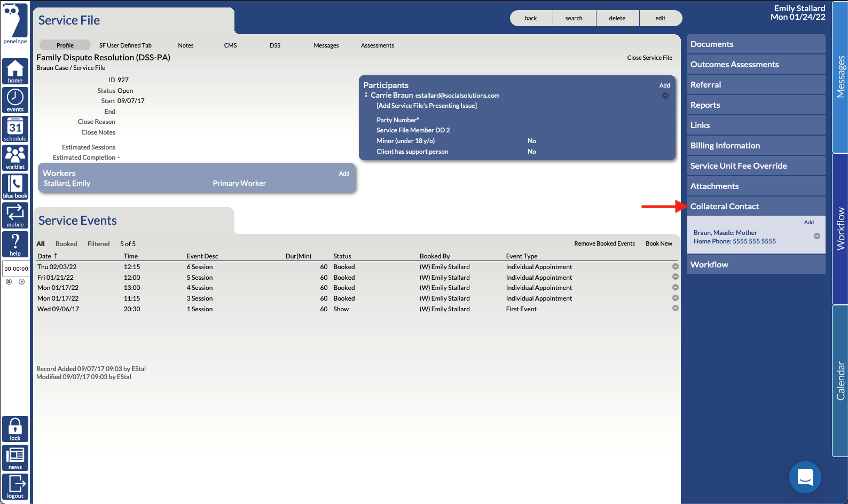This screenshot has height=504, width=848.
Task: Remove the 3 Session event row
Action: (675, 298)
